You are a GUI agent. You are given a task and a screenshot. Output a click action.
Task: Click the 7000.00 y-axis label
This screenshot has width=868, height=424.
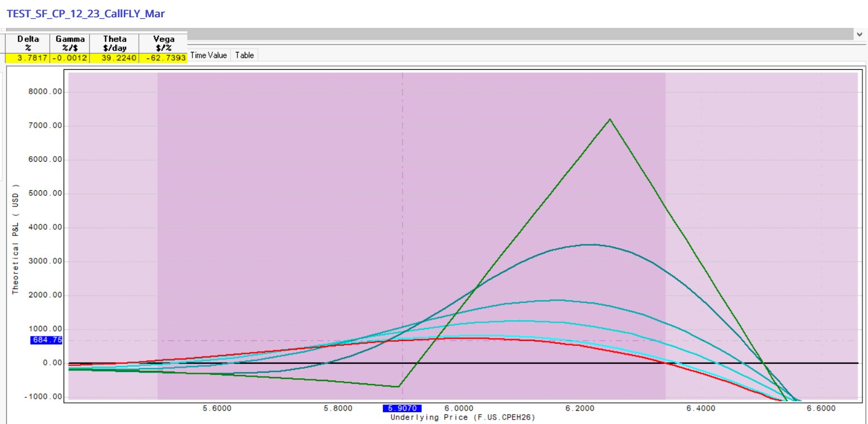coord(46,126)
